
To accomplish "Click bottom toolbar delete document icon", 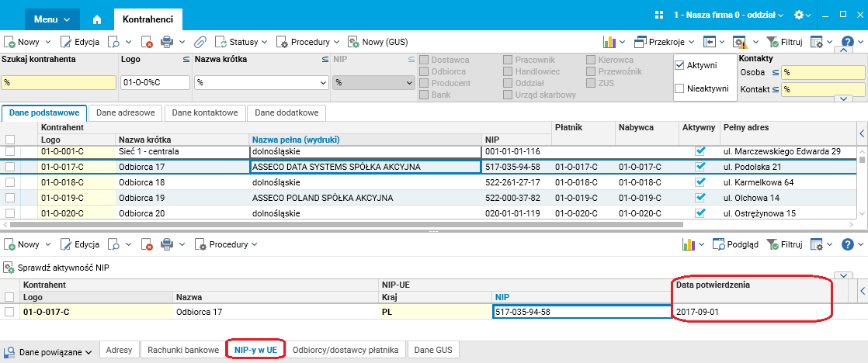I will click(147, 244).
